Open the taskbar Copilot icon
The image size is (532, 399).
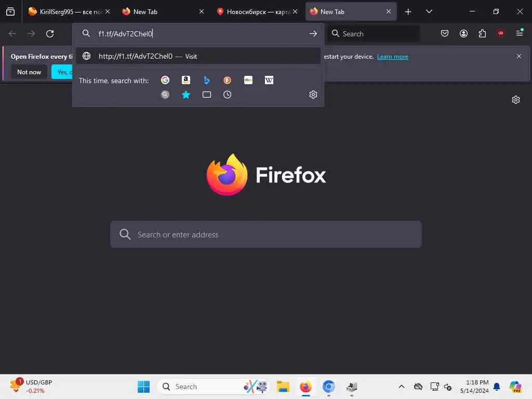(515, 387)
